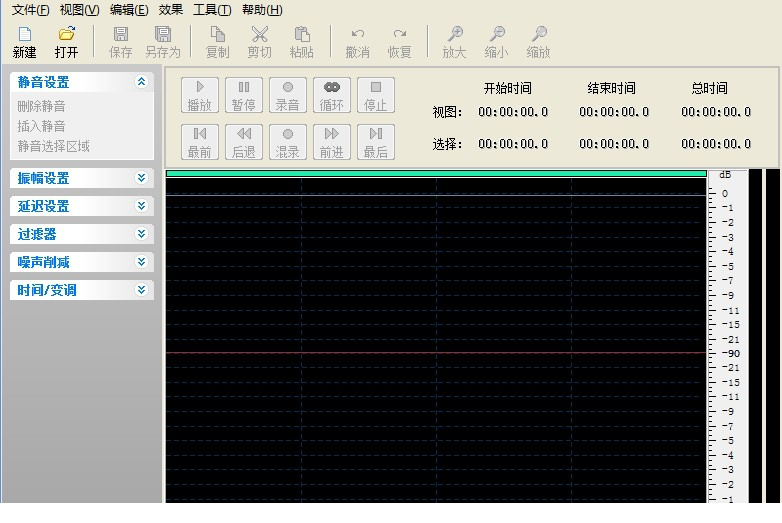
Task: Open the 视图(V) menu
Action: pos(79,9)
